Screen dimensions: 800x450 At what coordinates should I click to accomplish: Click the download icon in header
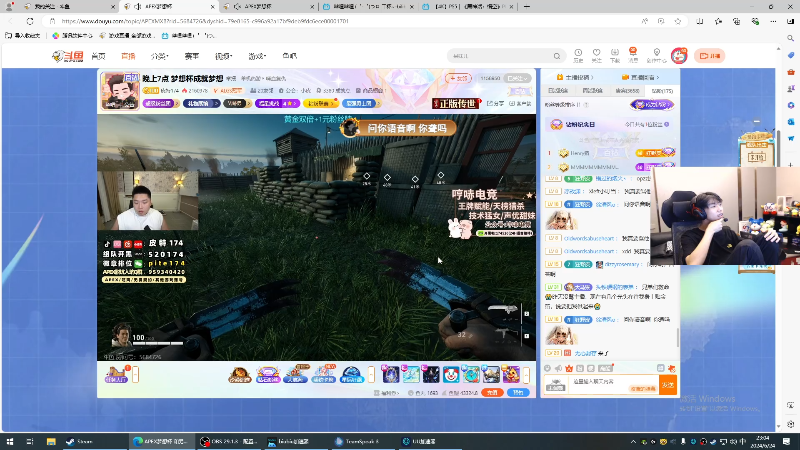[615, 55]
